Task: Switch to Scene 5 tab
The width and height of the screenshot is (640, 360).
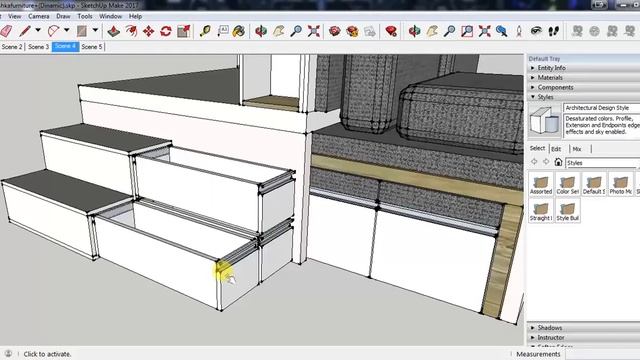Action: (92, 47)
